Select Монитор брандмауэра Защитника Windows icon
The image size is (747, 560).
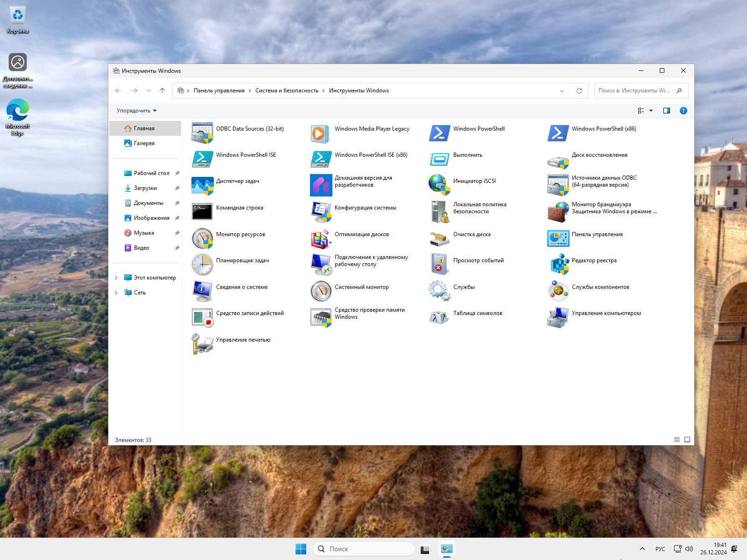pyautogui.click(x=558, y=212)
